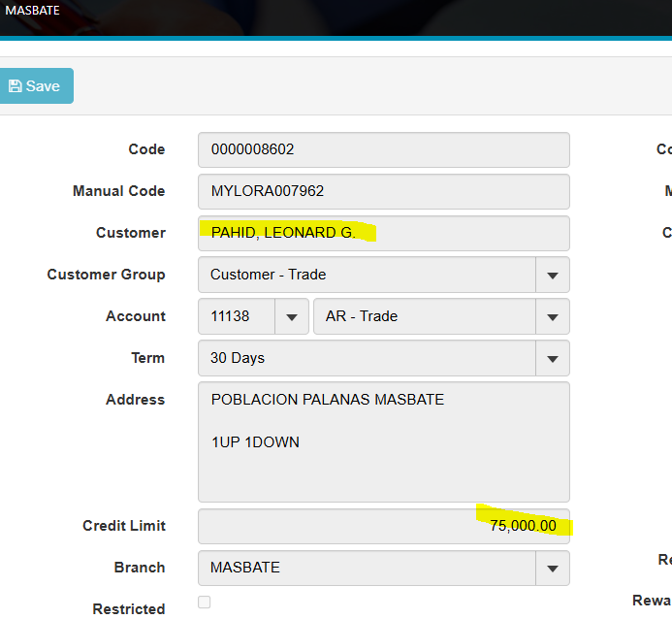
Task: Click the Credit Limit label
Action: (x=124, y=526)
